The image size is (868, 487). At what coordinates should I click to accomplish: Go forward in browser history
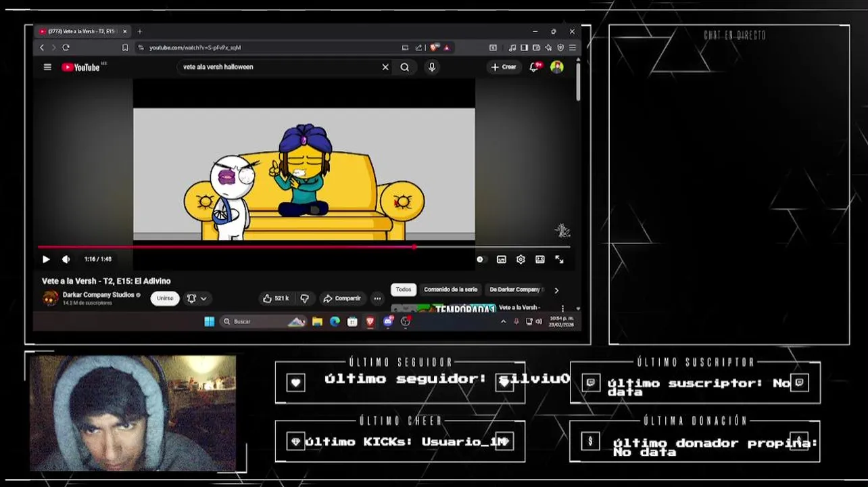[x=53, y=47]
